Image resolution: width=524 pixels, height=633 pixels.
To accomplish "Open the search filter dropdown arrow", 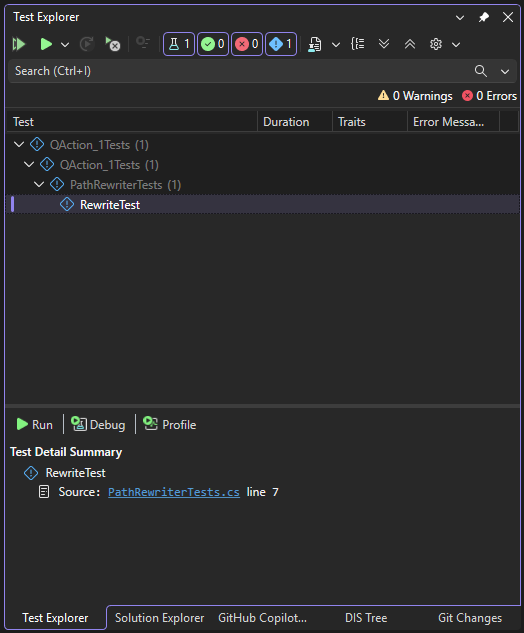I will pyautogui.click(x=505, y=72).
